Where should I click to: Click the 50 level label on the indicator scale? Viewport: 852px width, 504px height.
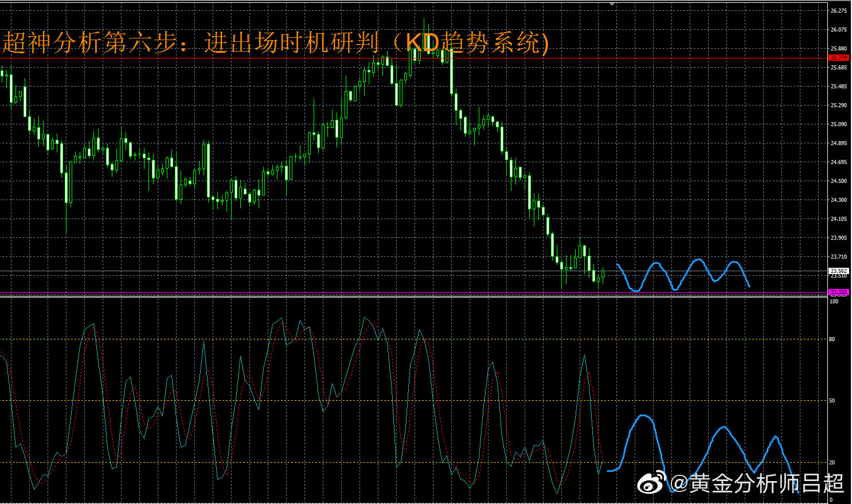pyautogui.click(x=833, y=401)
